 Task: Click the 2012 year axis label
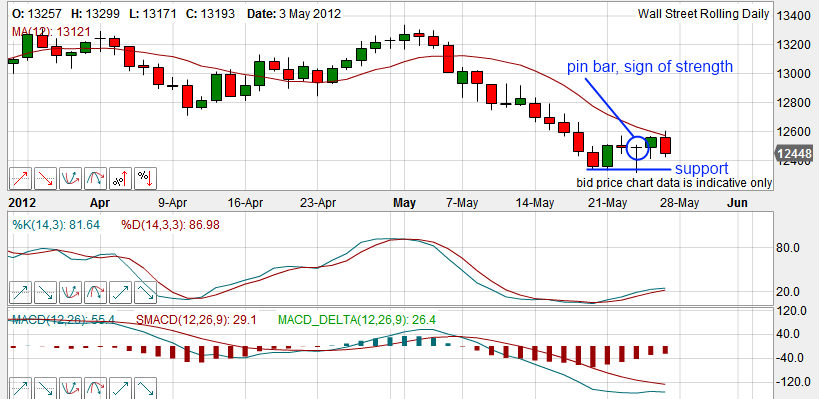coord(22,203)
